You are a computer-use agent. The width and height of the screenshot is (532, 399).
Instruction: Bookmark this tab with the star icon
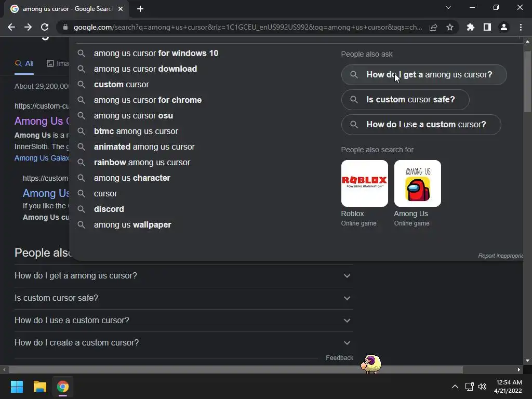pos(450,27)
